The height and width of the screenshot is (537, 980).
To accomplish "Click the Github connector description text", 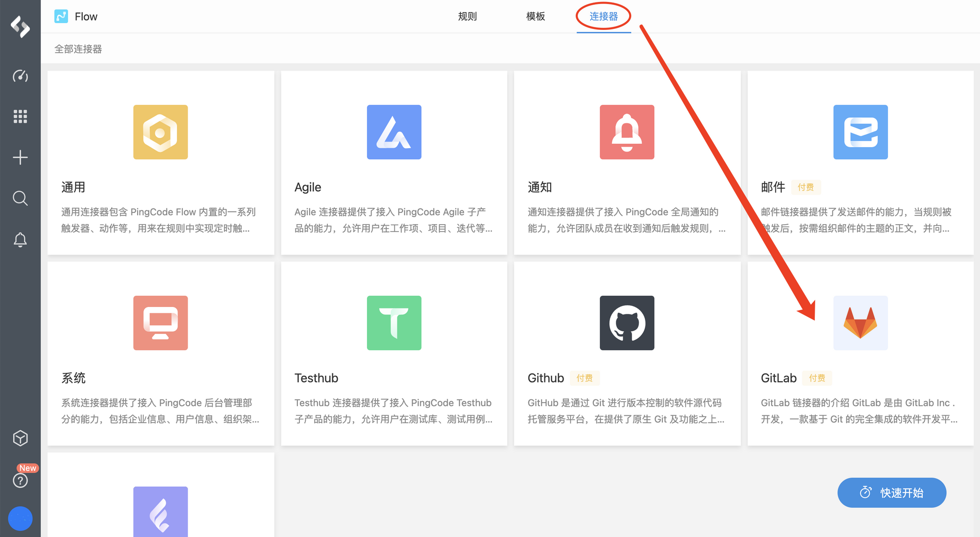I will coord(626,411).
